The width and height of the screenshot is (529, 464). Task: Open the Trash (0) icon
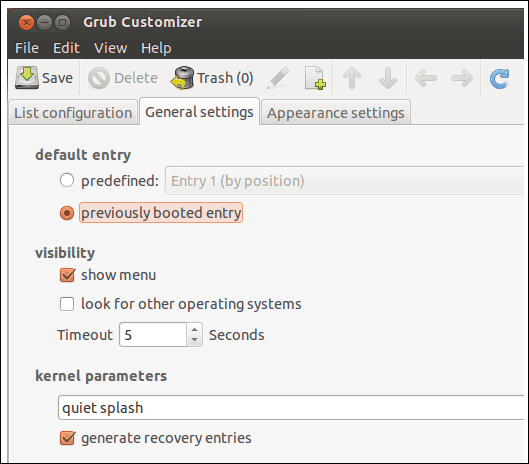183,78
